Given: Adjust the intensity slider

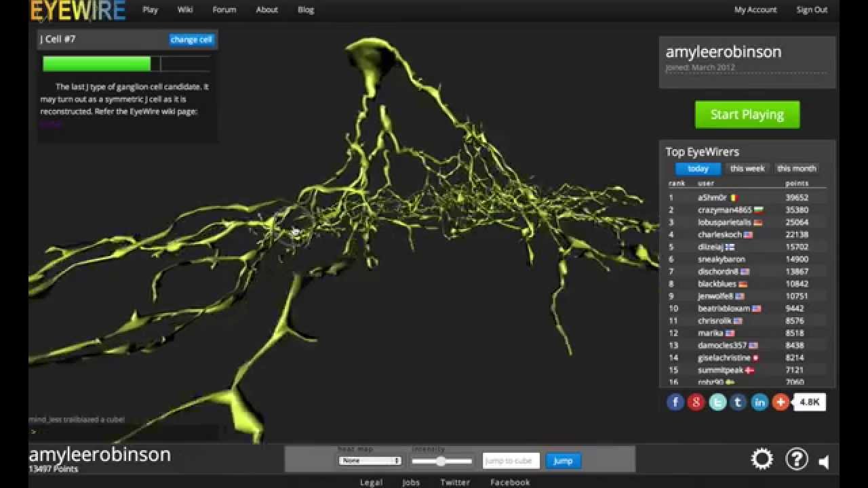Looking at the screenshot, I should pyautogui.click(x=441, y=461).
